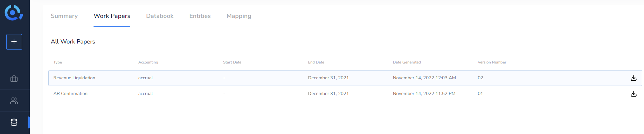This screenshot has width=644, height=134.
Task: Click the Type column header
Action: (x=58, y=62)
